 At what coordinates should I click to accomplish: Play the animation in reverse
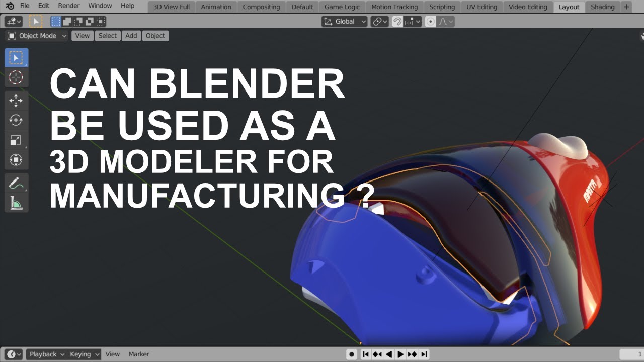389,354
